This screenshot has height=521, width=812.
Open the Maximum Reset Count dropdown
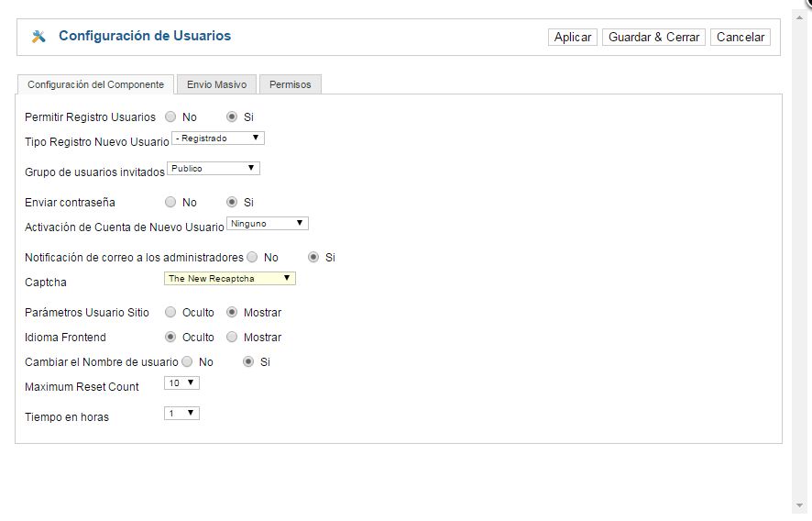point(181,382)
